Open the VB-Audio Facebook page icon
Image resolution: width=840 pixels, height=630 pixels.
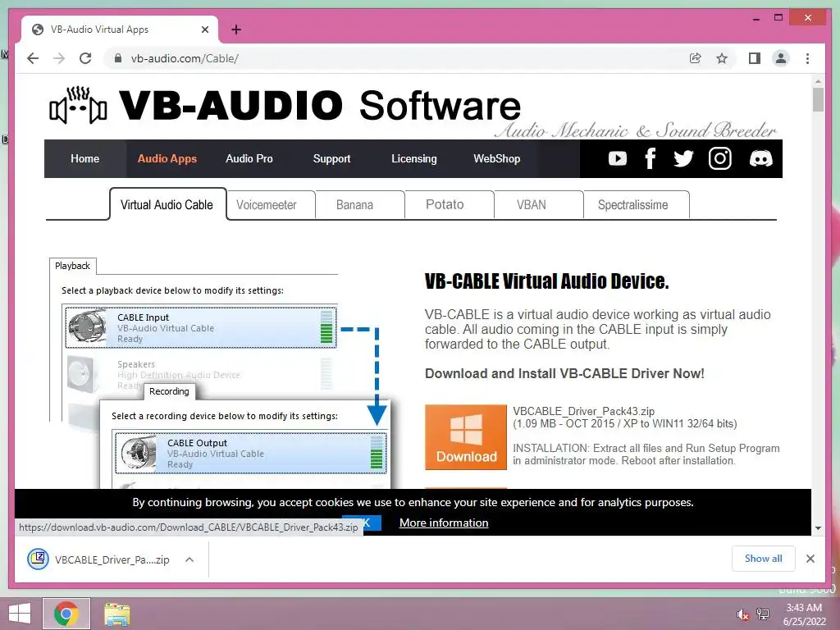[x=650, y=158]
